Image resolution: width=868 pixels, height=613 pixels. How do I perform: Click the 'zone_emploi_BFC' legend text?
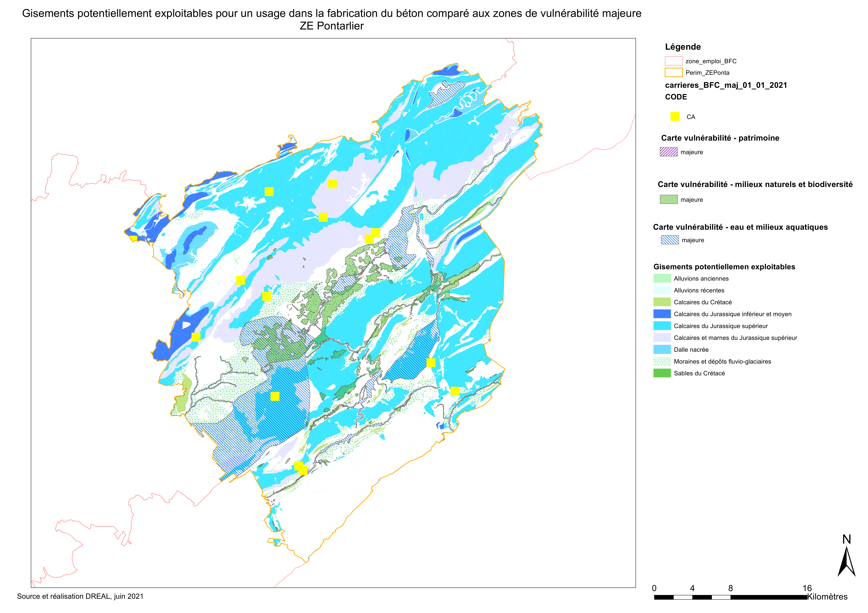[711, 61]
